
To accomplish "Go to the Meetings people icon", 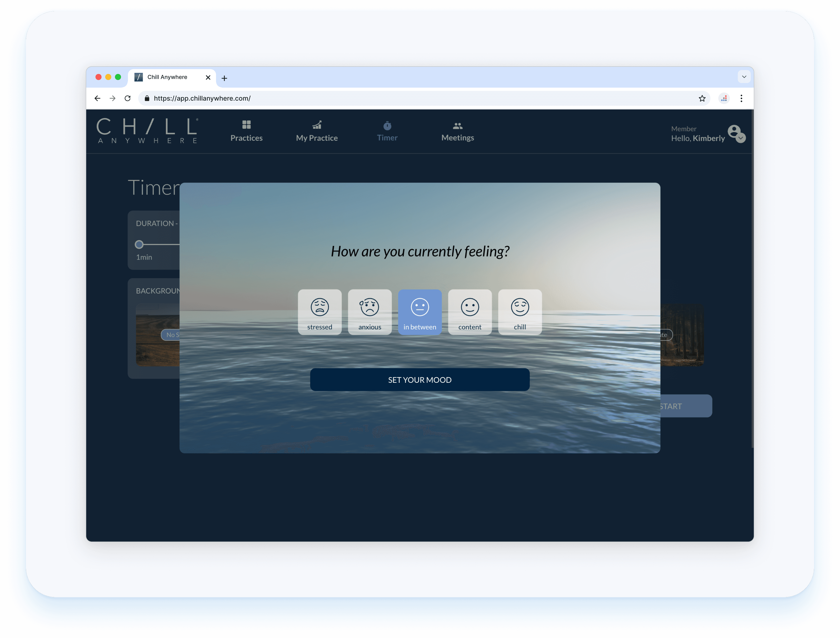I will [458, 126].
